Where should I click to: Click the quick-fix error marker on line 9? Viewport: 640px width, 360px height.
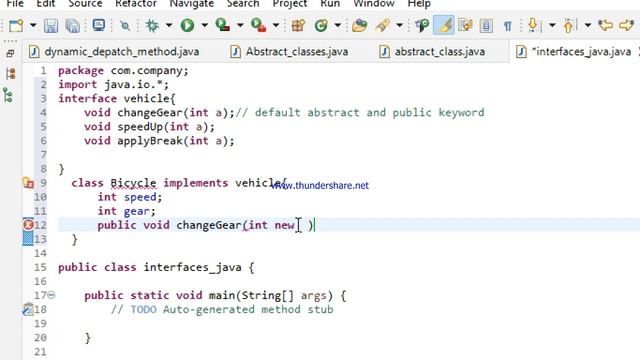28,183
